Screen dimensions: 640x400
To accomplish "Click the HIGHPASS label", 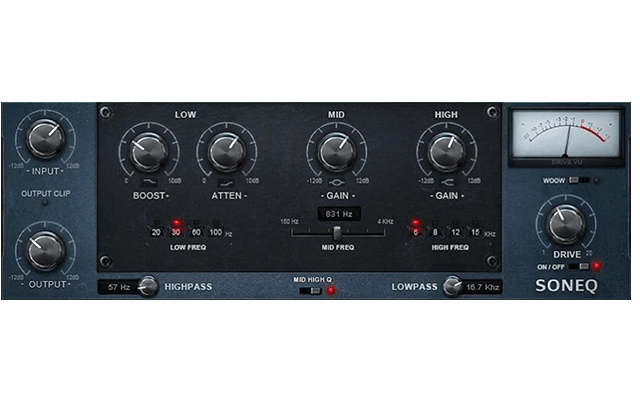I will 188,287.
